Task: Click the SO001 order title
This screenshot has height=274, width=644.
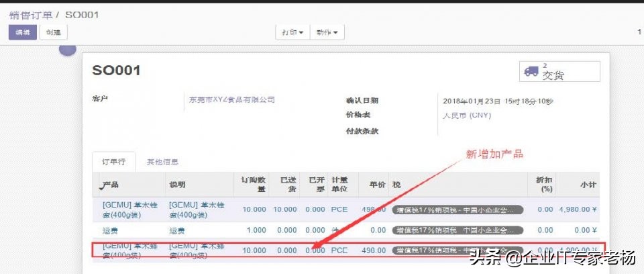Action: pos(116,71)
